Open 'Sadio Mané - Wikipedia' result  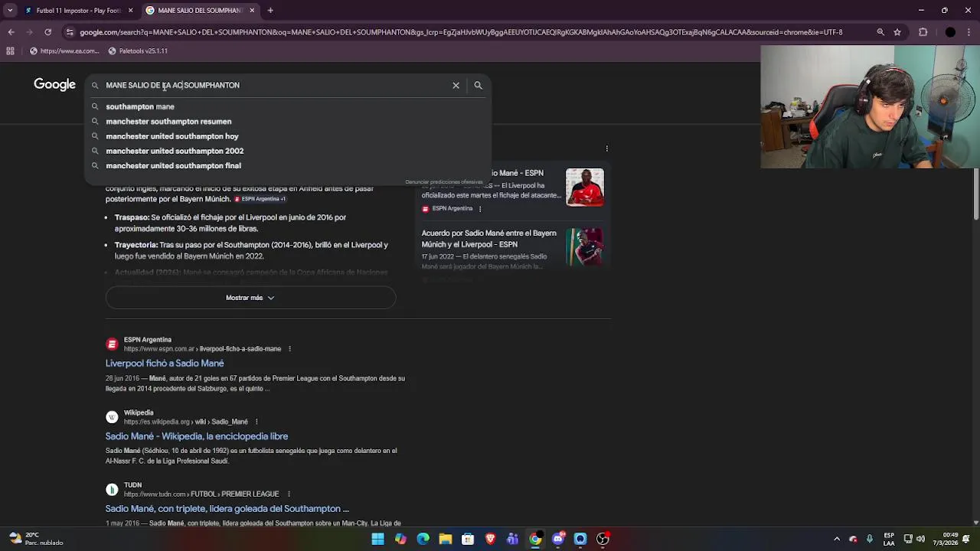tap(197, 436)
